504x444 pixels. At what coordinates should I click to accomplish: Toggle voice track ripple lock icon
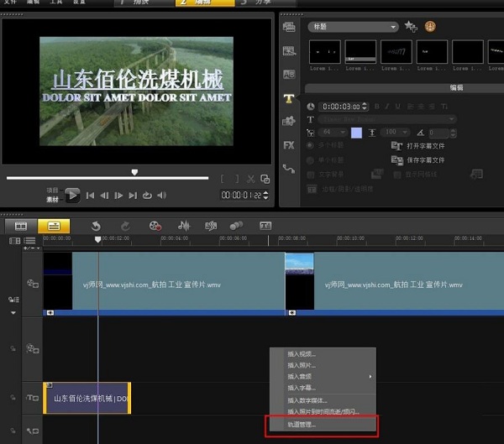coord(13,431)
